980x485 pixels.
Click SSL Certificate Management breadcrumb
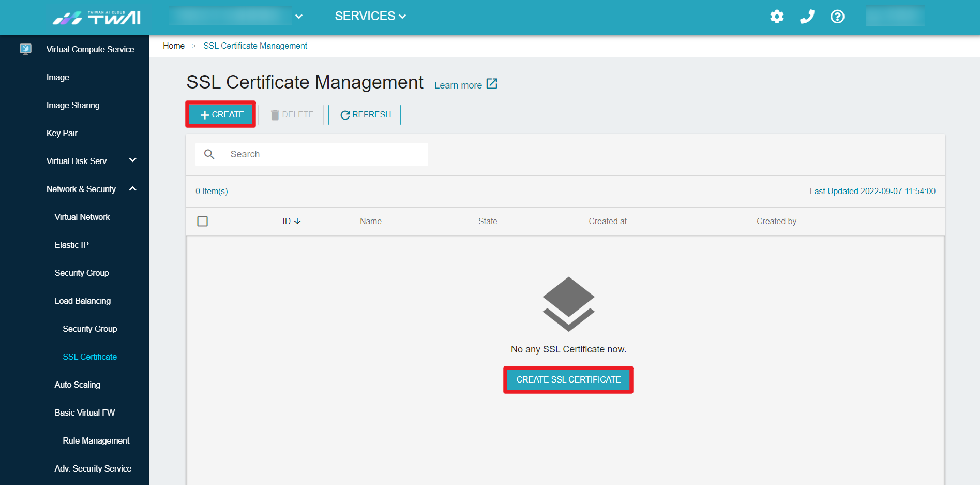tap(255, 46)
